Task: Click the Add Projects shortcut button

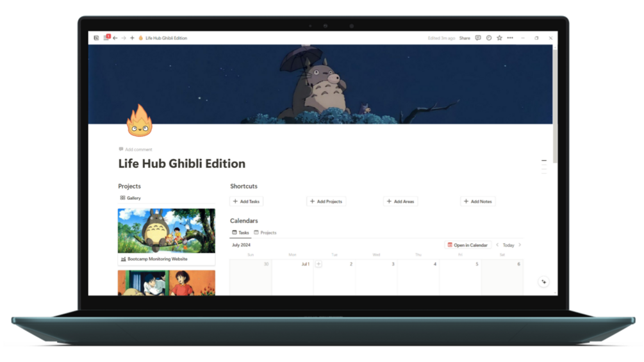Action: [x=327, y=202]
